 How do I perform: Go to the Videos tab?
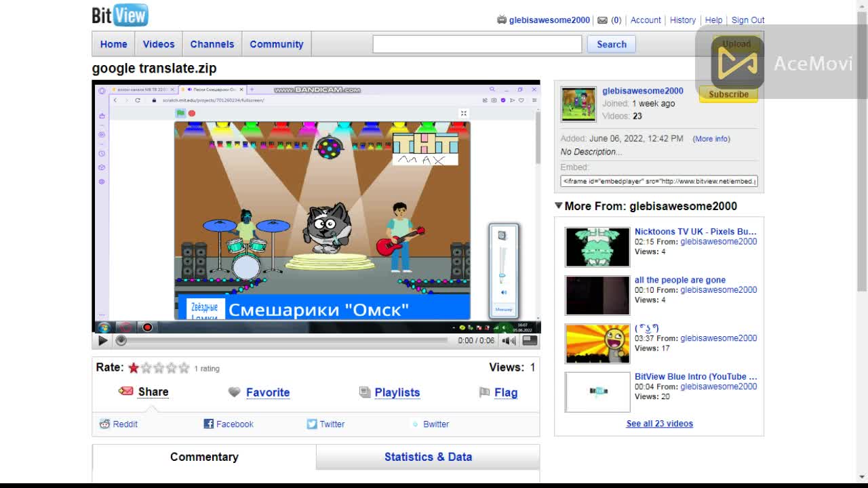(x=159, y=44)
